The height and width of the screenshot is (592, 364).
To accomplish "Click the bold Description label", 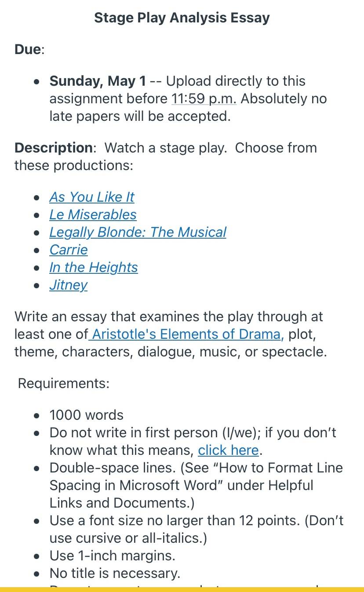I will click(x=54, y=148).
